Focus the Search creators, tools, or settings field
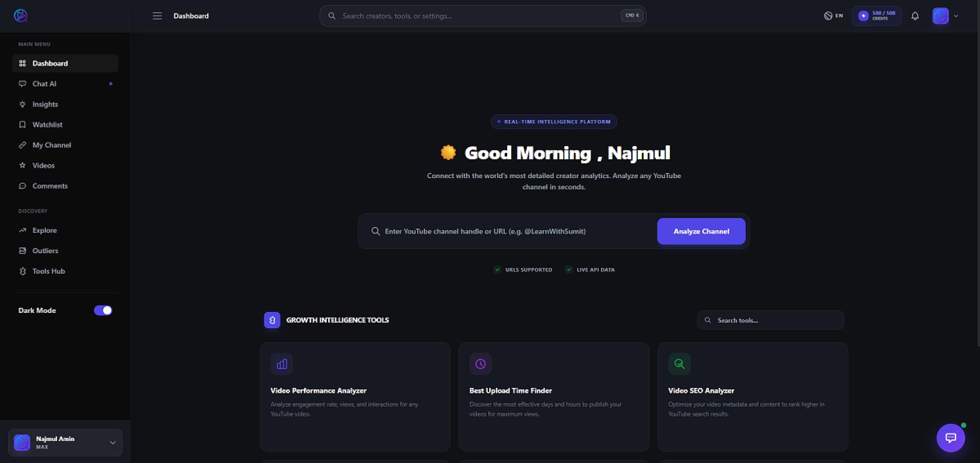 click(x=483, y=16)
